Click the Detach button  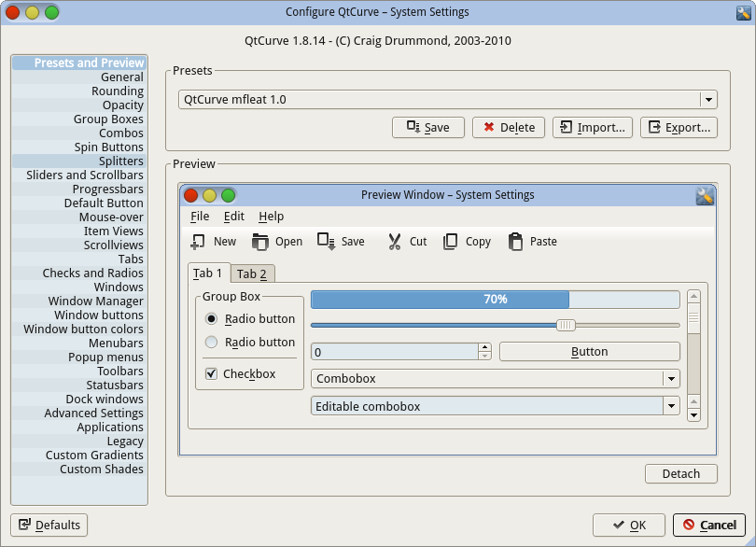[680, 473]
